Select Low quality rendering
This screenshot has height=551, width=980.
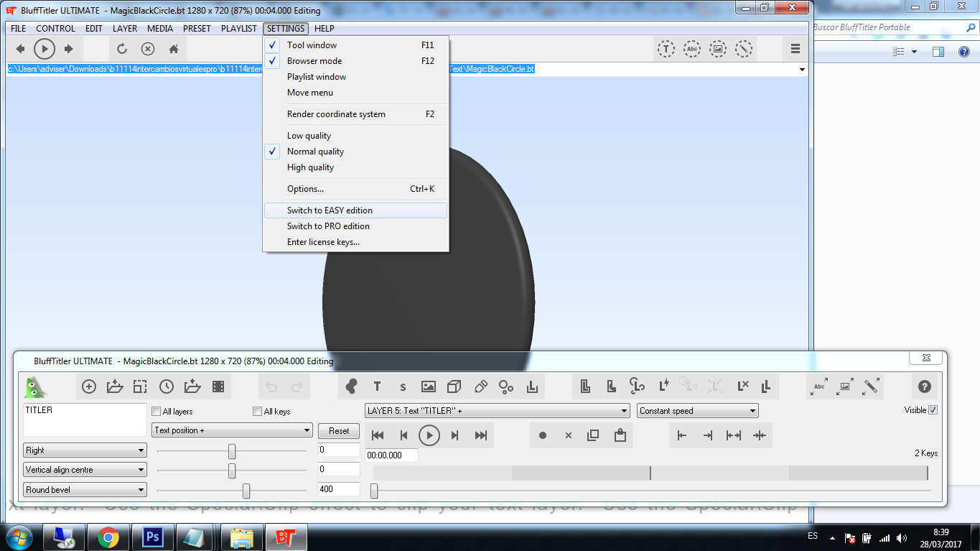click(x=356, y=136)
